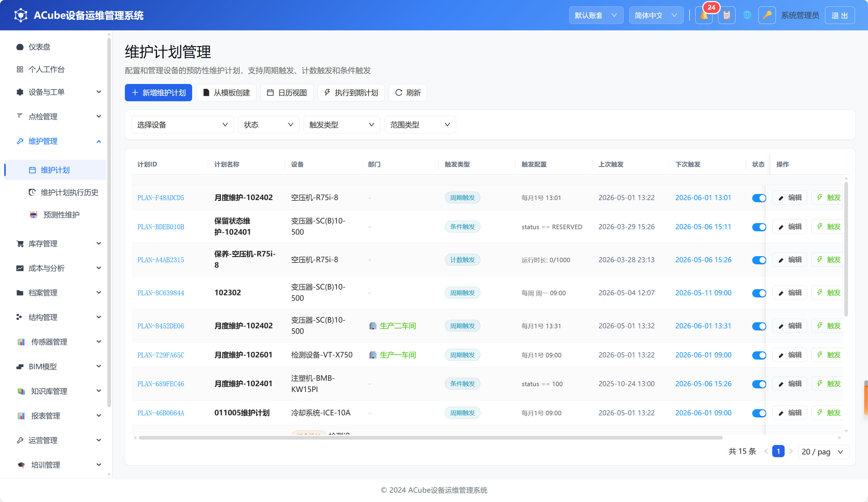The width and height of the screenshot is (868, 502).
Task: Collapse the 维护管理 menu chevron
Action: click(x=99, y=141)
